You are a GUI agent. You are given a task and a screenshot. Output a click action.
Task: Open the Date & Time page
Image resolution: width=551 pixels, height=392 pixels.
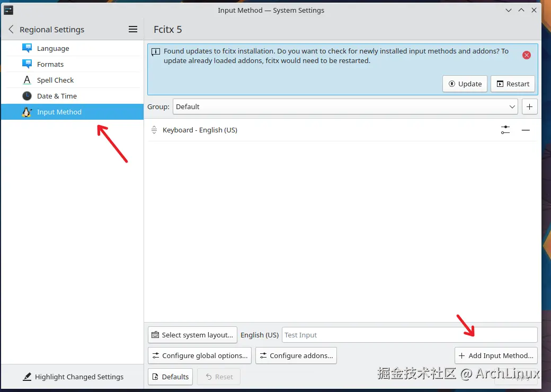(73, 96)
